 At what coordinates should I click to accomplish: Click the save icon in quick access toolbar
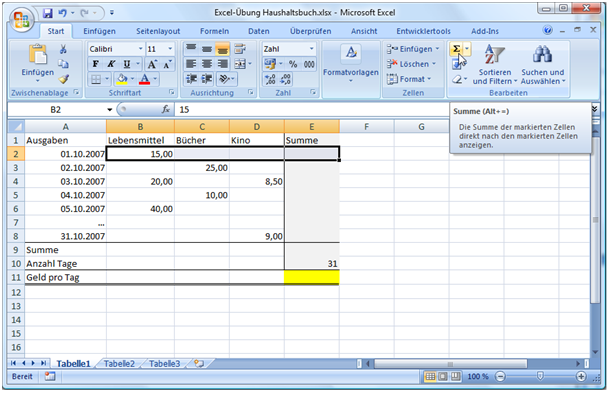click(x=48, y=13)
